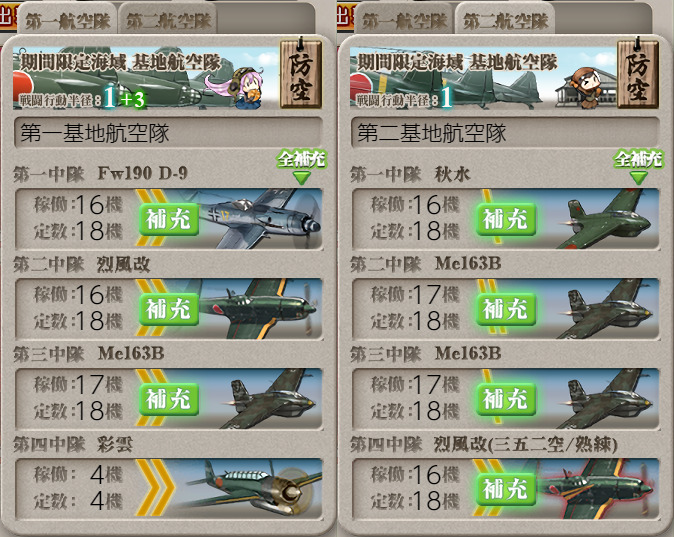Click 補充 for Me163B in first air base
674x537 pixels.
[x=168, y=399]
